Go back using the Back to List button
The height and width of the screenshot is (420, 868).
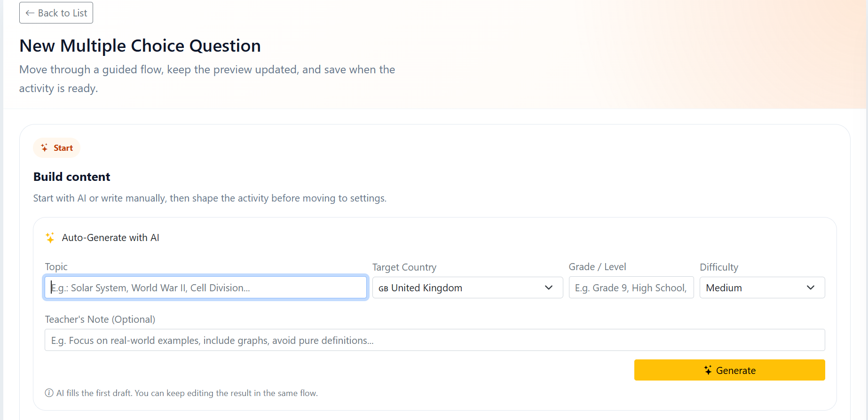tap(56, 13)
